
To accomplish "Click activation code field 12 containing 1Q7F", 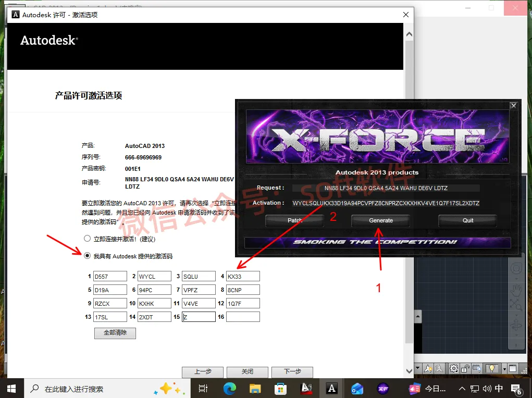I will pyautogui.click(x=243, y=303).
